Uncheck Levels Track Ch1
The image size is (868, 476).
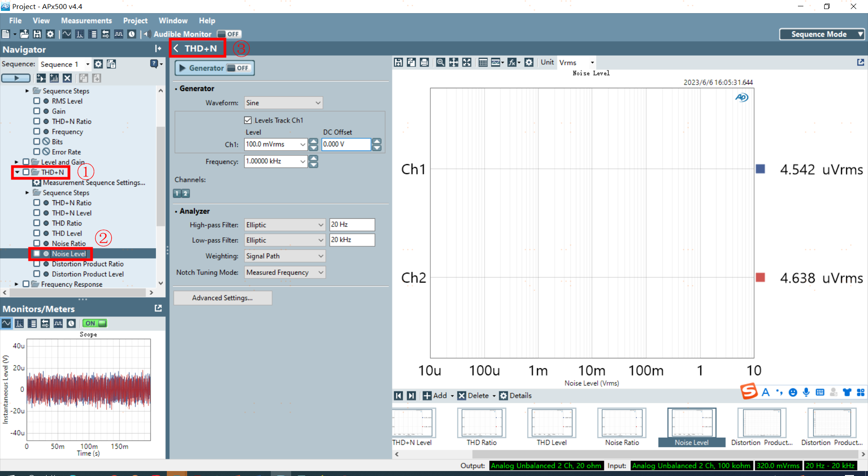pos(248,120)
